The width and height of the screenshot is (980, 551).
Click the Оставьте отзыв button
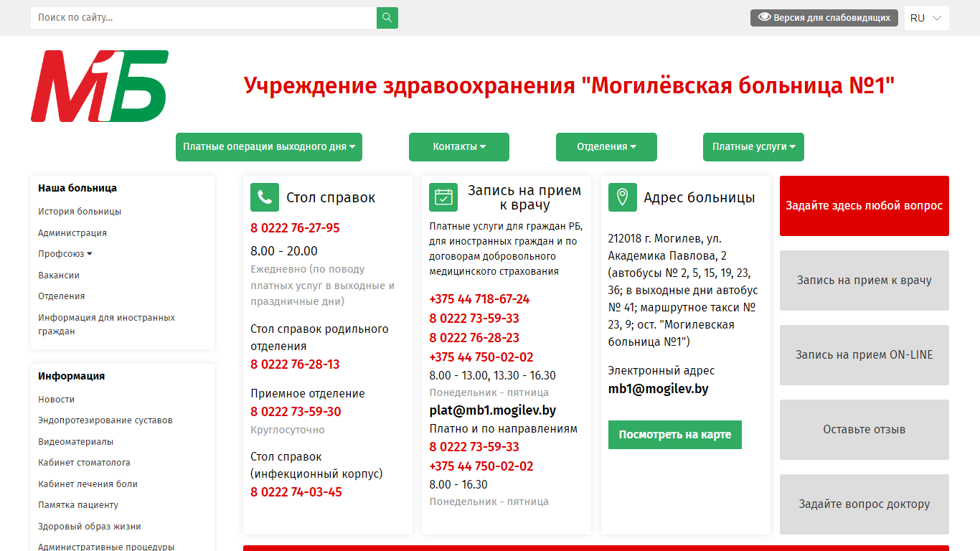point(864,430)
